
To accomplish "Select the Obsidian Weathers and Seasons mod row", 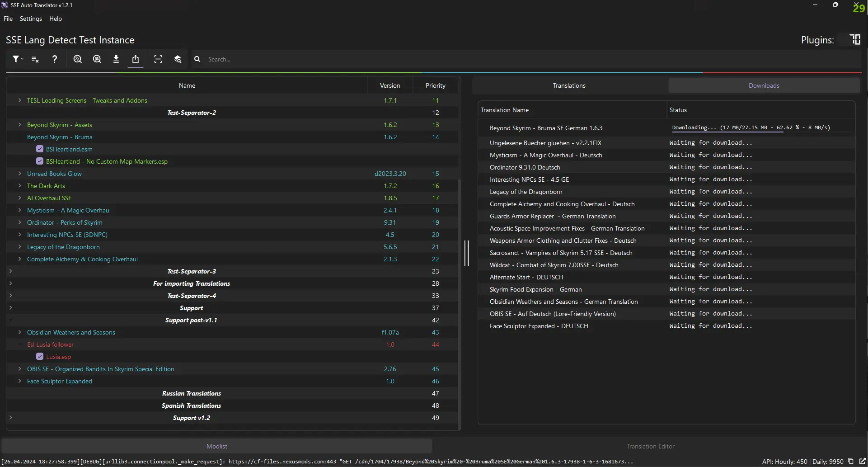I will click(232, 332).
